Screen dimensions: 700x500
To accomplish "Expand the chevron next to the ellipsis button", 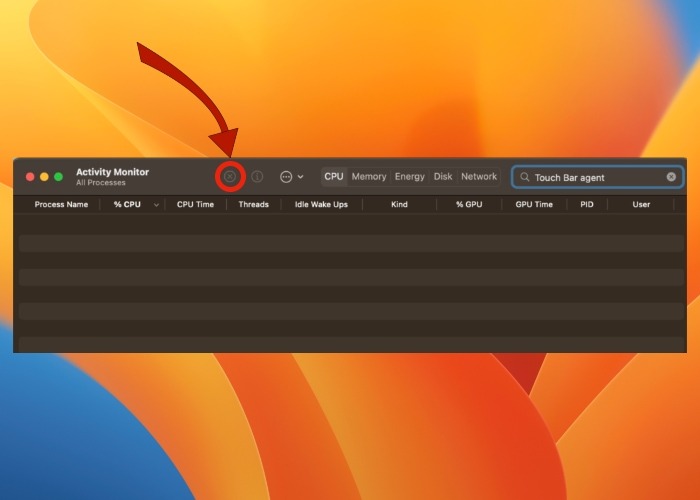I will click(300, 177).
